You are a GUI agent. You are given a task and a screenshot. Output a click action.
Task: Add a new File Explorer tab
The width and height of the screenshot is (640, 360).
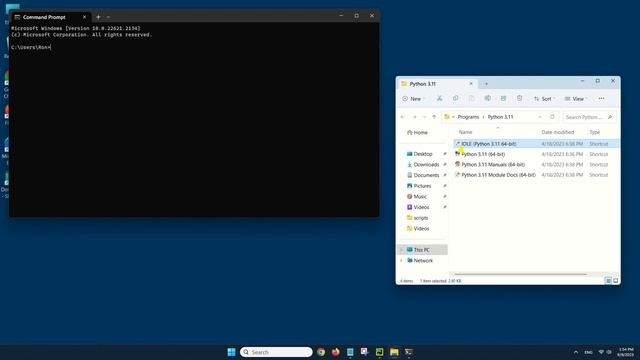coord(486,84)
